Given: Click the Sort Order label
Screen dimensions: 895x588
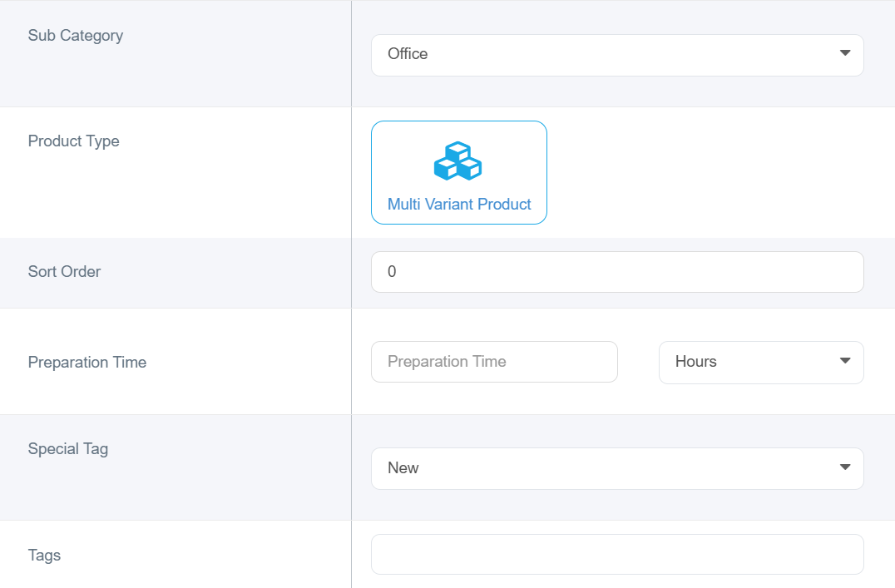Looking at the screenshot, I should pos(65,272).
